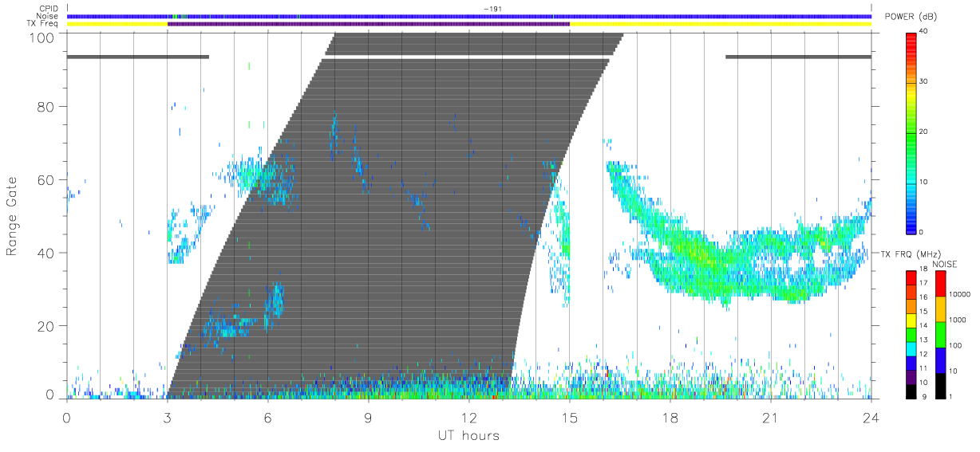980x452 pixels.
Task: Click the power scale label 10
Action: coord(925,182)
